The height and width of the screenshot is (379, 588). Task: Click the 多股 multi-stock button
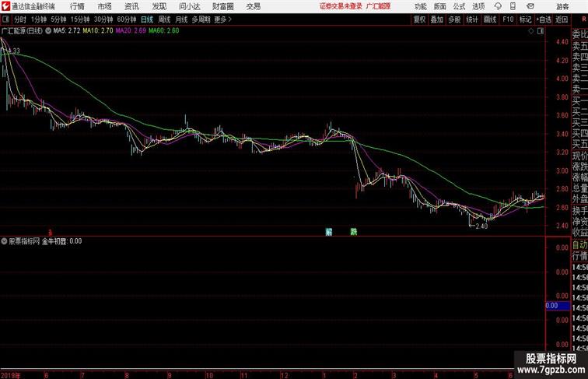pos(454,19)
